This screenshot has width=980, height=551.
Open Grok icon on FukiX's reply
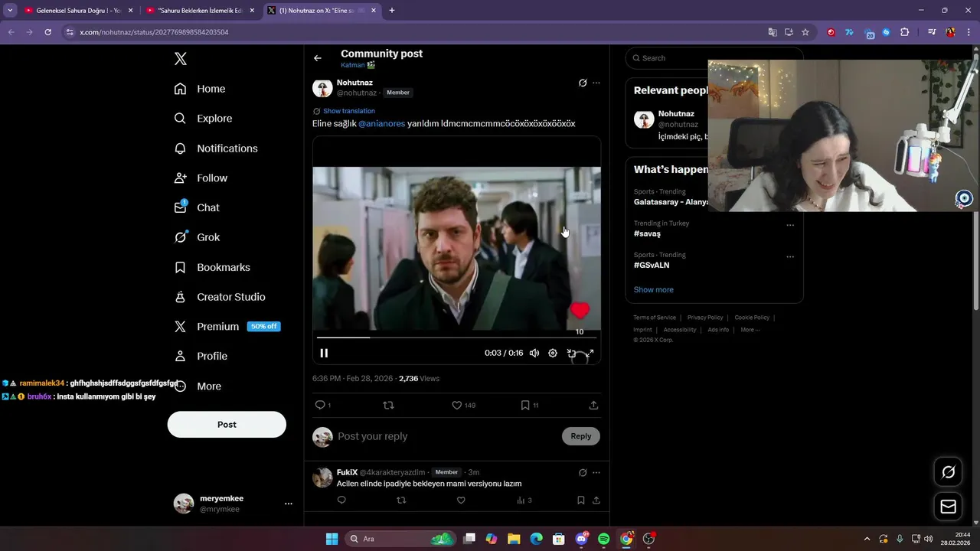coord(583,472)
